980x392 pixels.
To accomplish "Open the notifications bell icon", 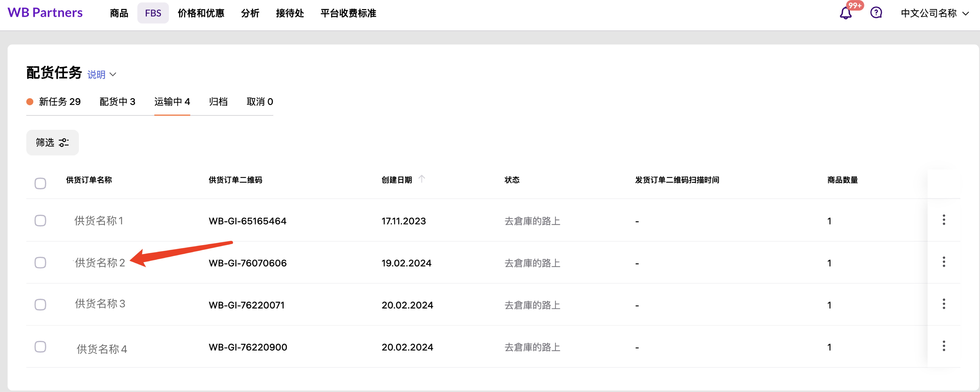I will tap(845, 13).
